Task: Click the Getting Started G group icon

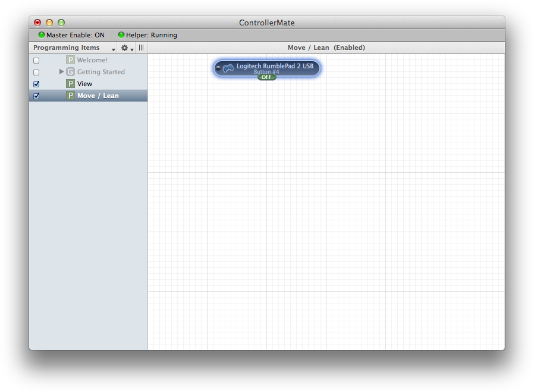Action: tap(70, 72)
